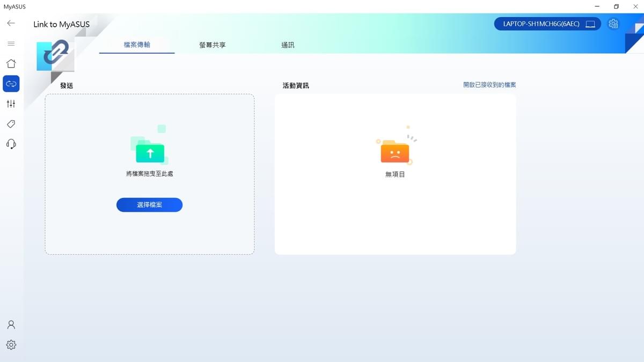644x362 pixels.
Task: Click the LAPTOP-SH1MCH6G(6AEC) device button
Action: [x=547, y=24]
